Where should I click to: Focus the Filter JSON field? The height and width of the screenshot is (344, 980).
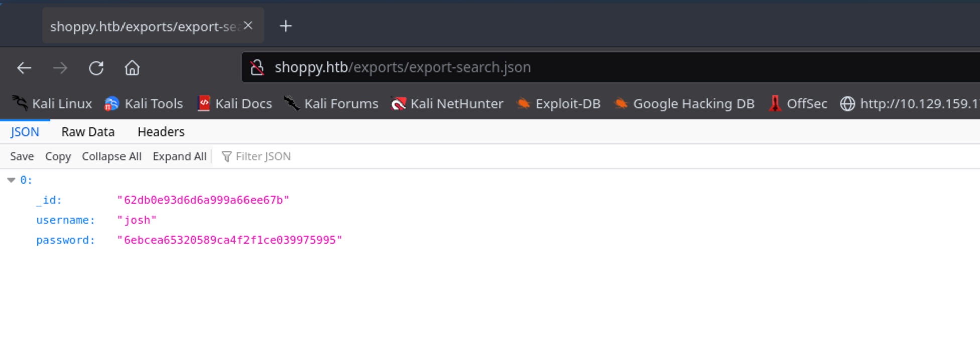point(263,156)
